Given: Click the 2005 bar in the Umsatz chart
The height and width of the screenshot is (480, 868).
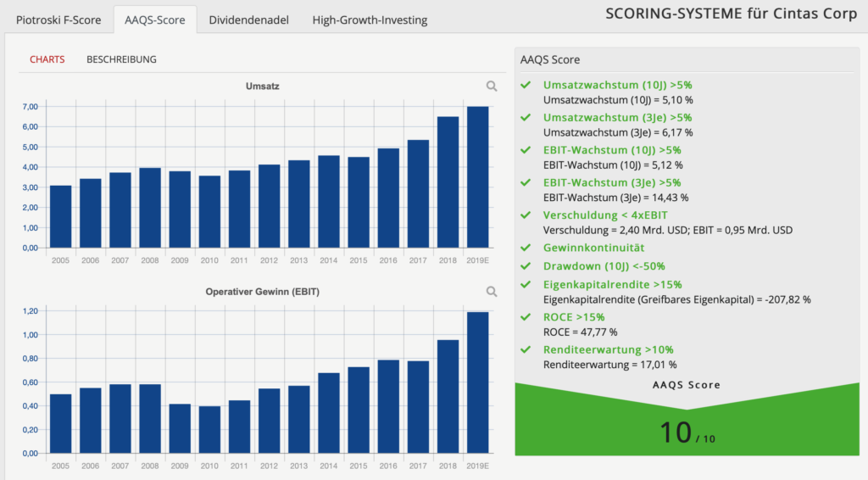Looking at the screenshot, I should pyautogui.click(x=61, y=216).
